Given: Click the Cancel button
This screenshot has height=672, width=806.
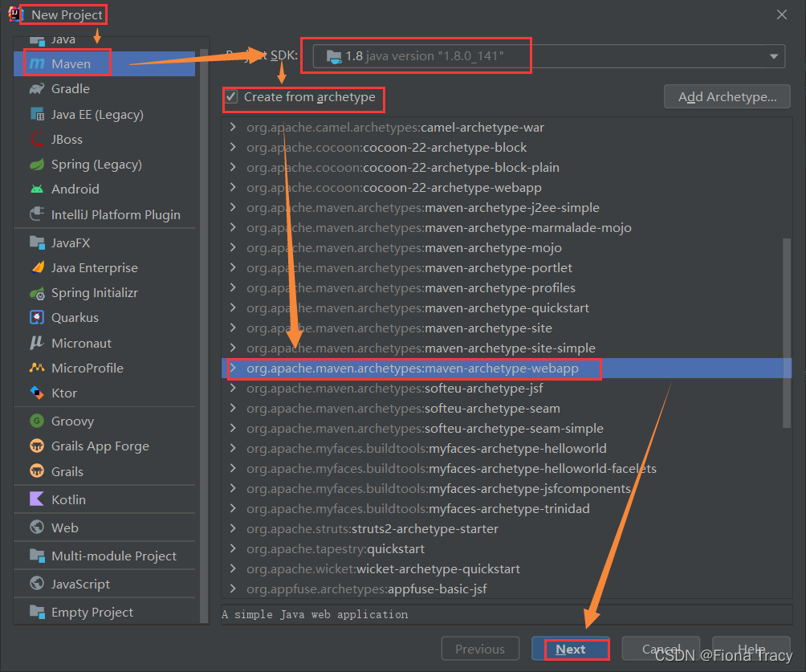Looking at the screenshot, I should click(x=661, y=649).
